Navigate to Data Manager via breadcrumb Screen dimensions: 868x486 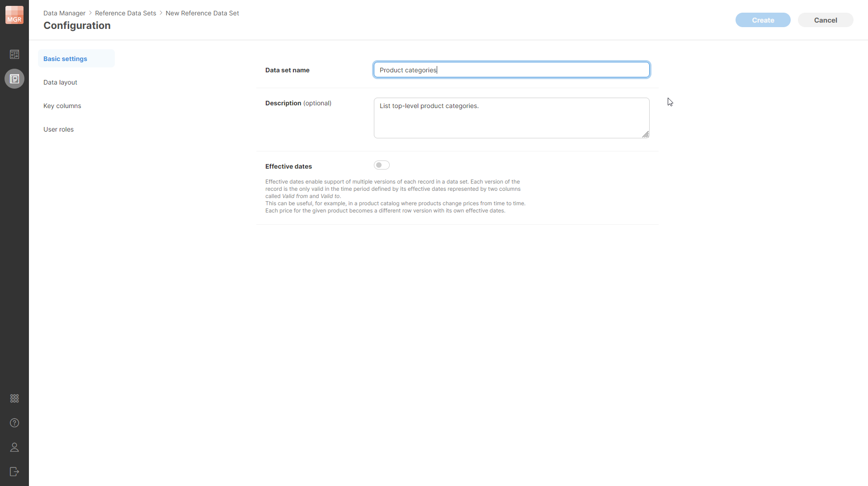click(64, 13)
